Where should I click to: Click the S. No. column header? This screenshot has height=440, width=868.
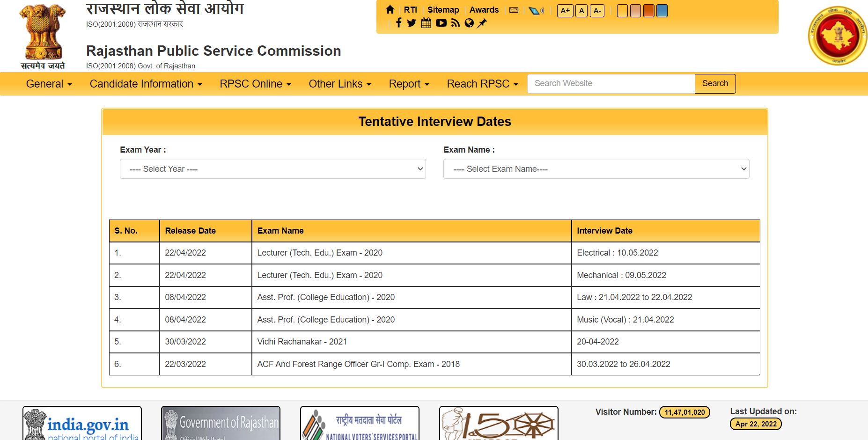134,231
